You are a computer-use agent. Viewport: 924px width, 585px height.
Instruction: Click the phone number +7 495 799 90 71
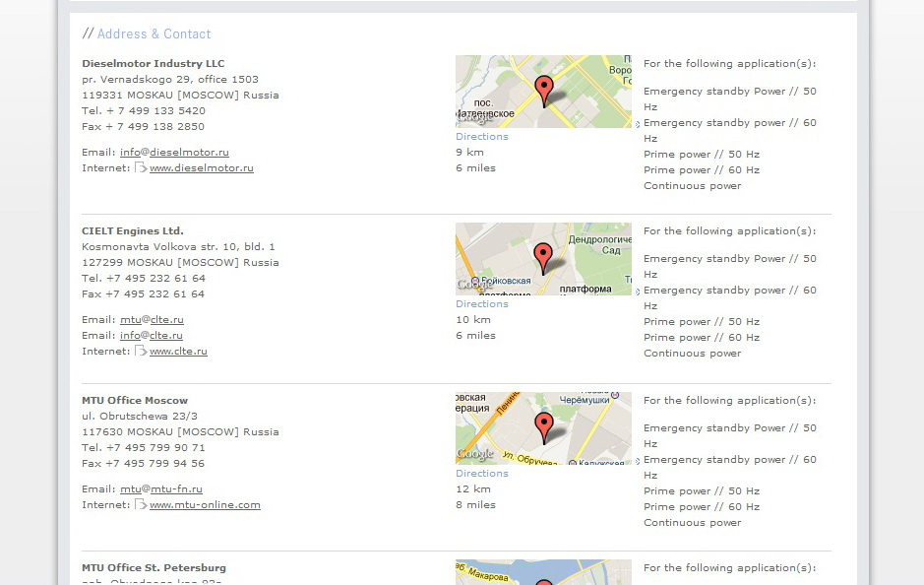(x=156, y=447)
